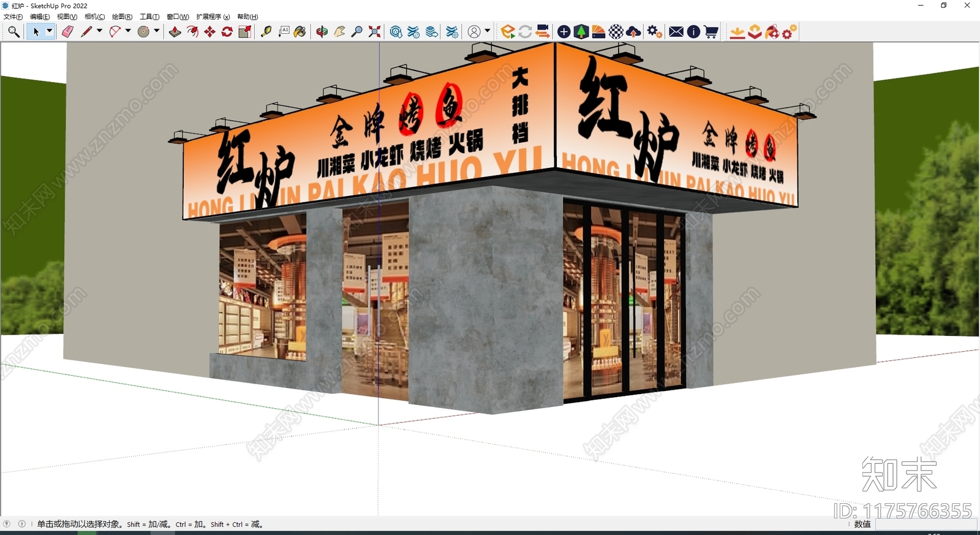Click the Enscape feedback envelope icon

pos(676,32)
